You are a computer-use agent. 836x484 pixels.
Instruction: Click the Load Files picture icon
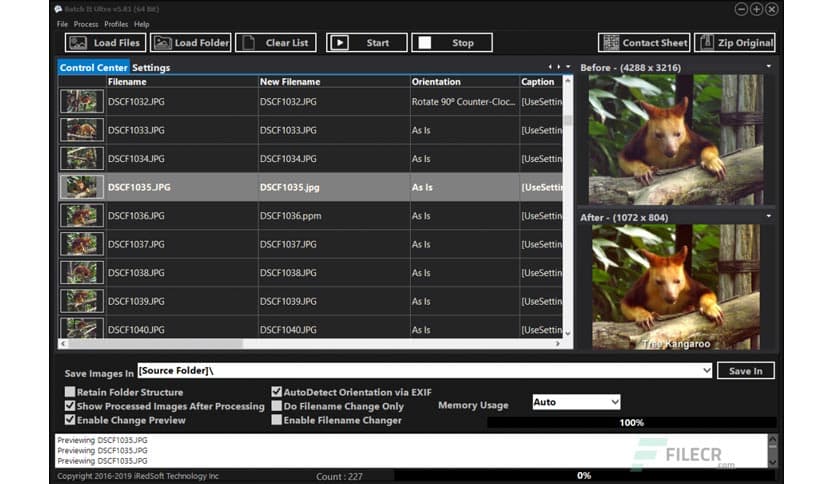tap(78, 43)
